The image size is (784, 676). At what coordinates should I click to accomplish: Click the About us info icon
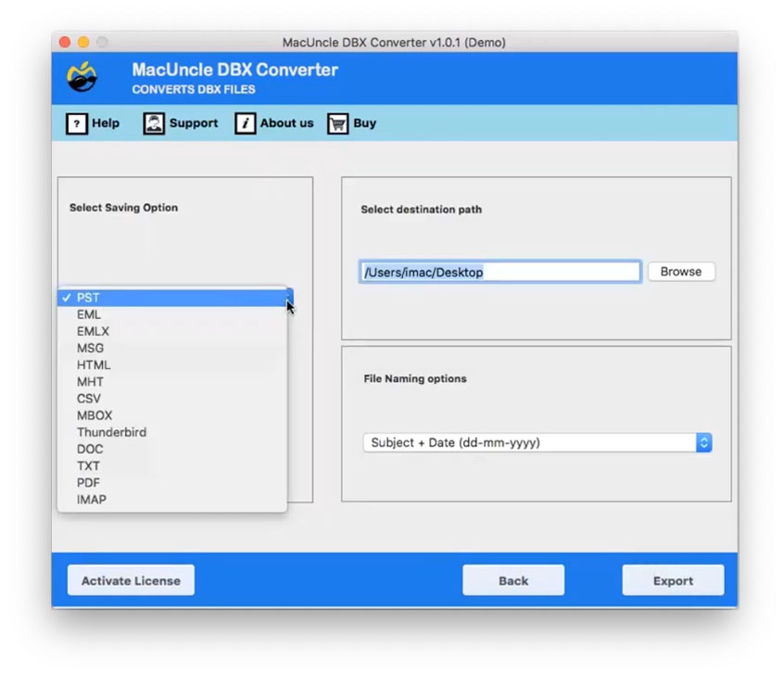click(x=246, y=123)
